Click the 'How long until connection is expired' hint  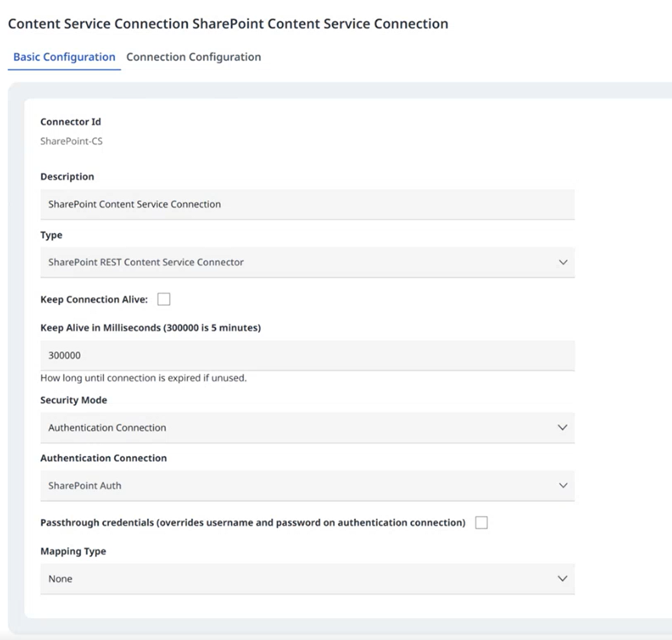[x=143, y=378]
